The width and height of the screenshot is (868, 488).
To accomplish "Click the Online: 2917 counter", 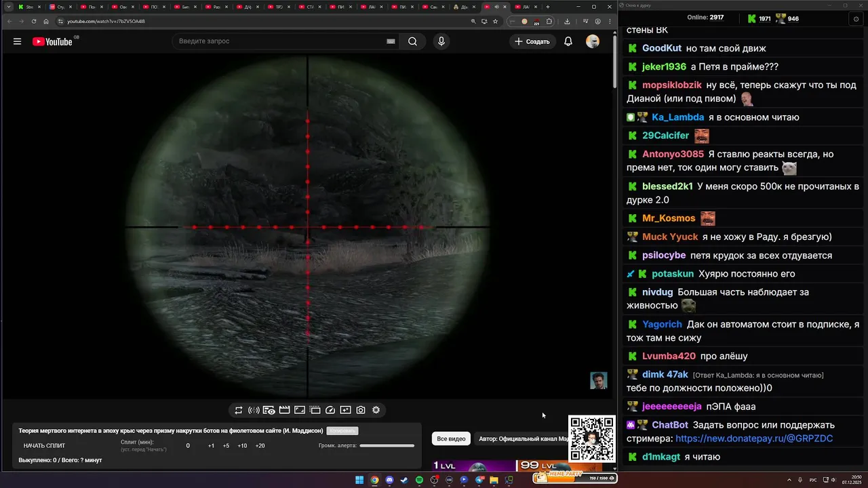I will [x=705, y=18].
